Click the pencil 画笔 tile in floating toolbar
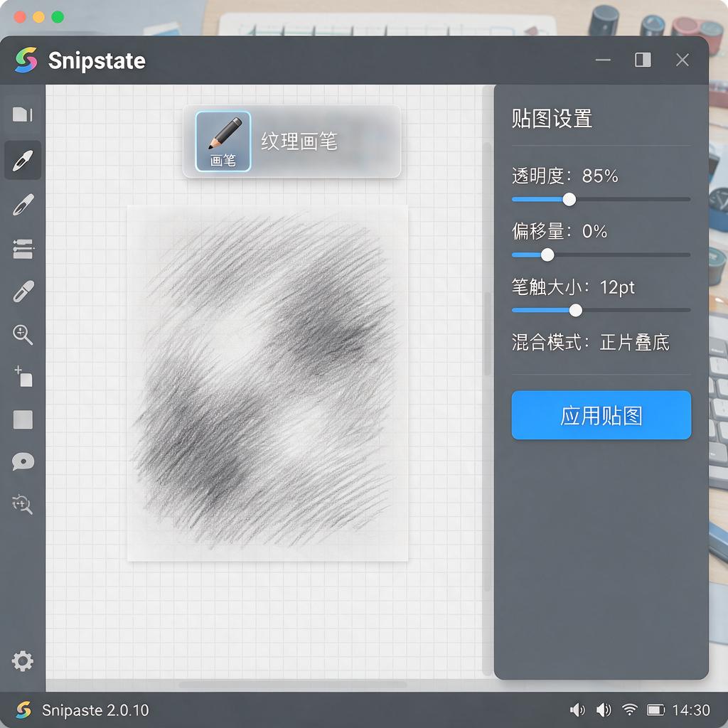This screenshot has width=728, height=728. tap(223, 141)
